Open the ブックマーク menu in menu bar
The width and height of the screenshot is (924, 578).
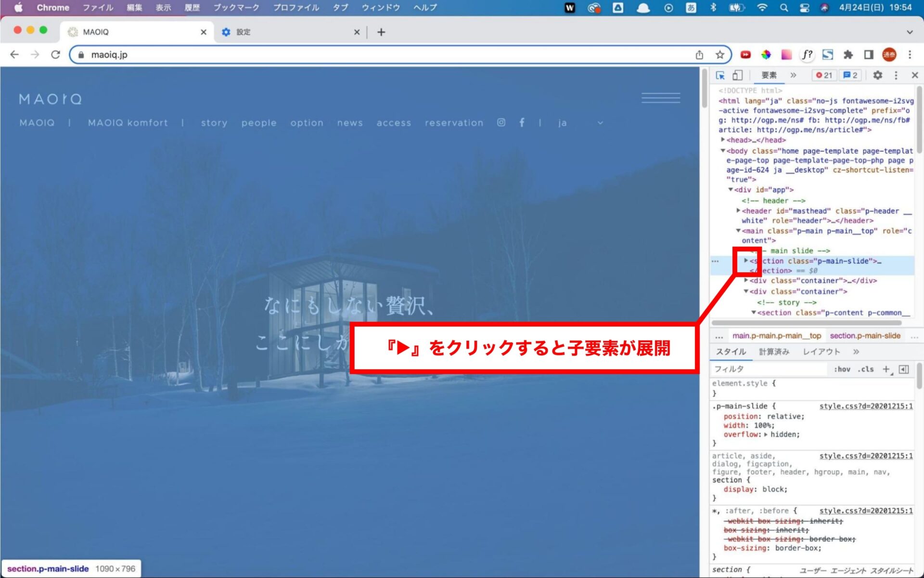pos(236,8)
